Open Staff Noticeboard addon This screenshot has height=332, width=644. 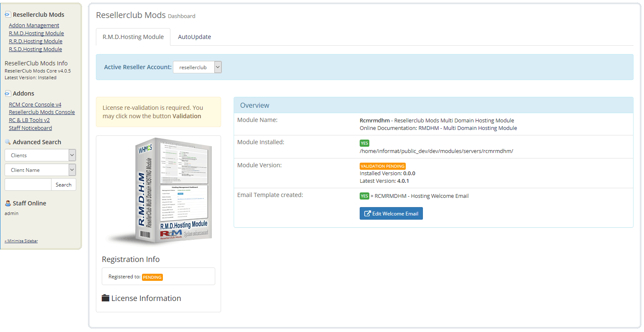coord(31,128)
